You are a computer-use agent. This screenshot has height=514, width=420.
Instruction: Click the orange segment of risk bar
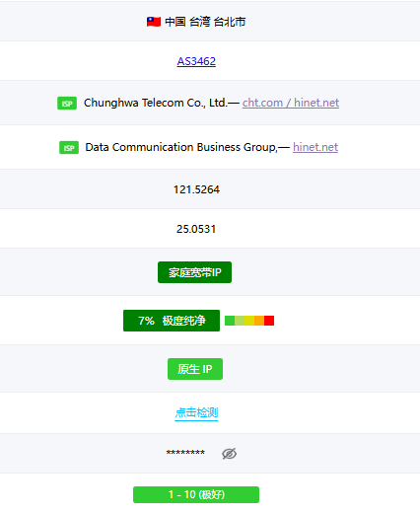coord(259,321)
